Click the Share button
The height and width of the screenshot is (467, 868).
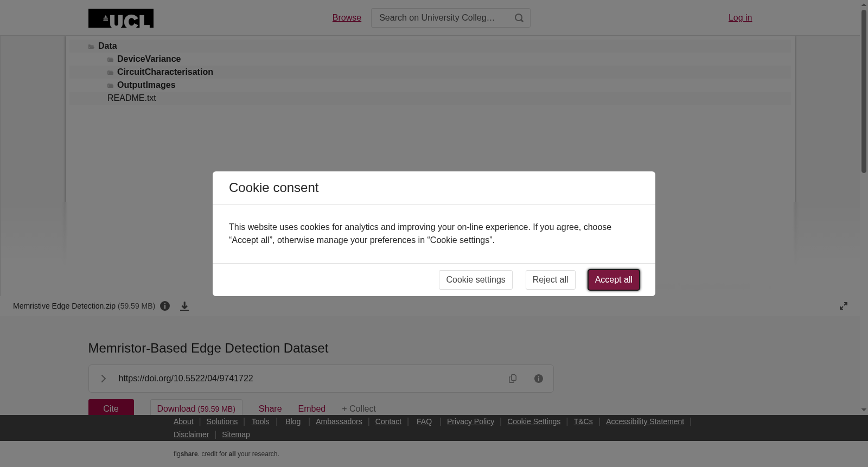(x=270, y=409)
